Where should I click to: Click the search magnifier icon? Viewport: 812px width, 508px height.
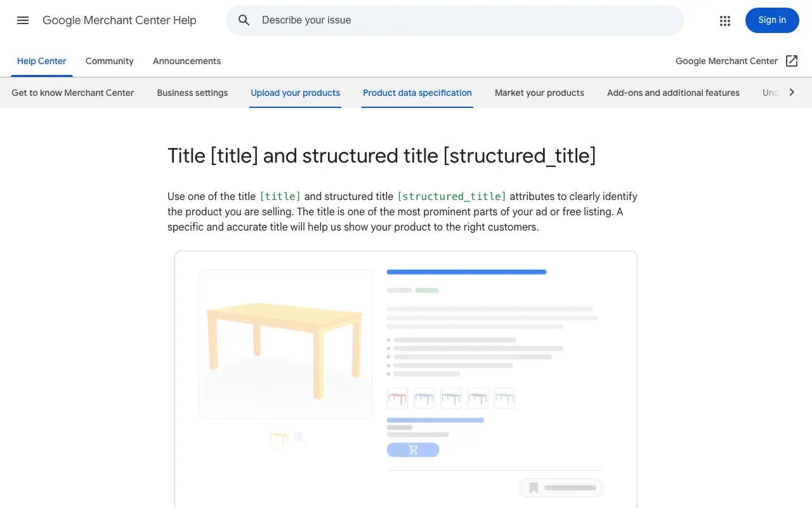coord(244,20)
